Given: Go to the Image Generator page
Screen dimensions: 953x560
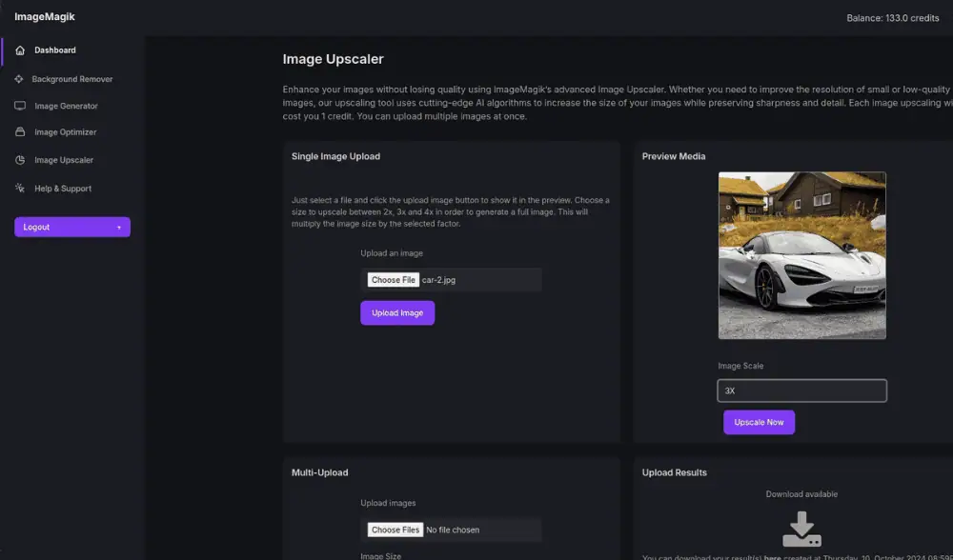Looking at the screenshot, I should (66, 106).
